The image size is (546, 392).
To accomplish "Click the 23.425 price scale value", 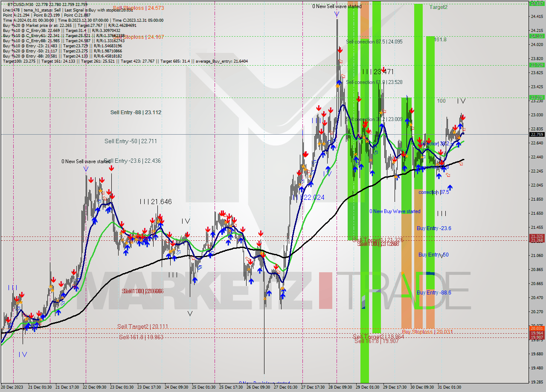I will click(x=537, y=86).
